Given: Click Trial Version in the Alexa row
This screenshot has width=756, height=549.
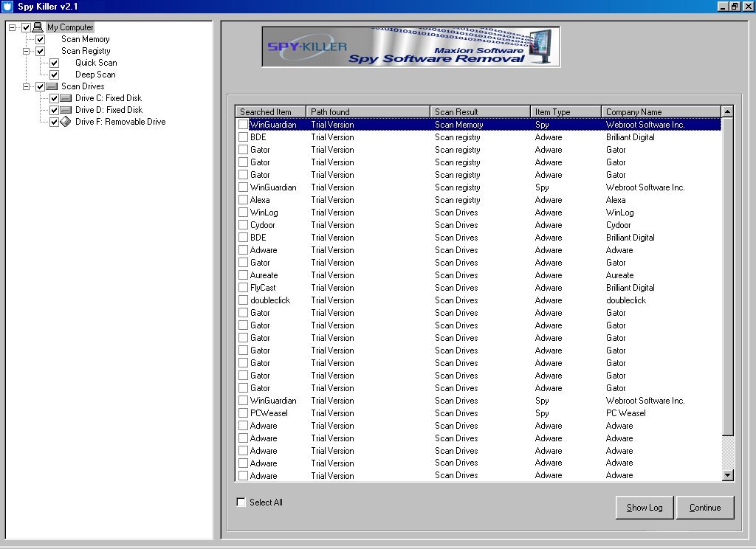Looking at the screenshot, I should [332, 200].
